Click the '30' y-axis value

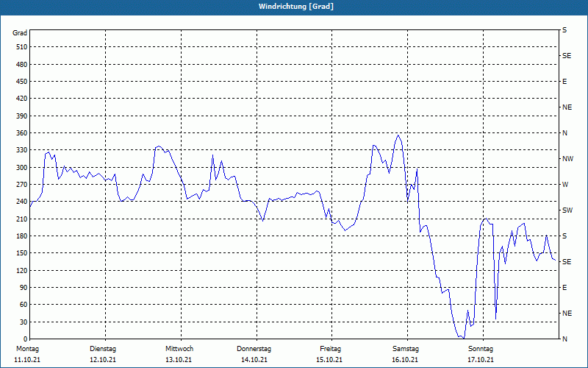[x=24, y=322]
